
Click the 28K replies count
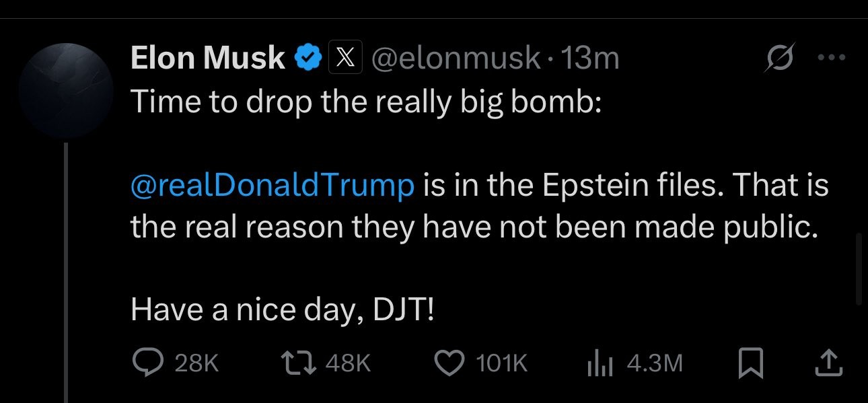[x=196, y=364]
